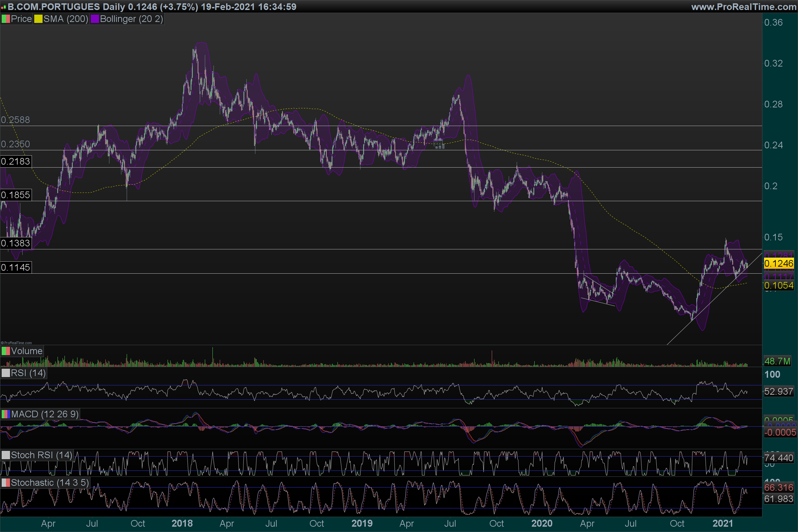Viewport: 798px width, 532px height.
Task: Select the 0.1145 horizontal line label
Action: click(x=16, y=268)
